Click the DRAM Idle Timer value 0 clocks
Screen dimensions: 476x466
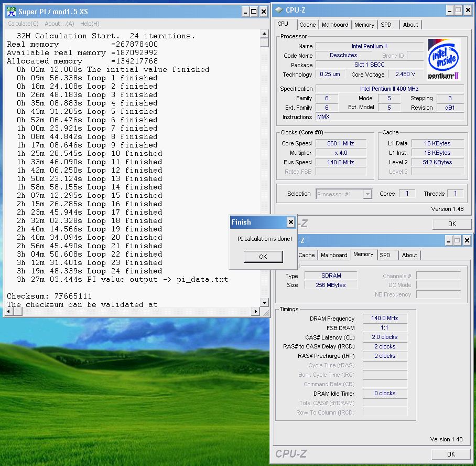coord(385,394)
